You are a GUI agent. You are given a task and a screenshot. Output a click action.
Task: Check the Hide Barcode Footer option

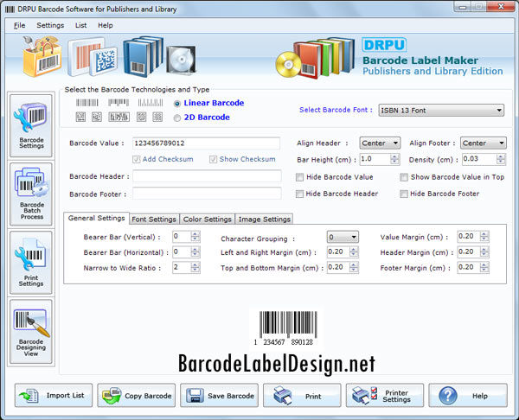tap(404, 194)
